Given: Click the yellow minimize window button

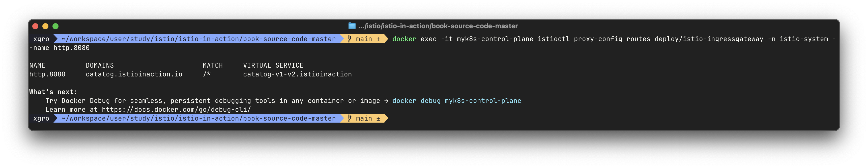Looking at the screenshot, I should point(45,26).
